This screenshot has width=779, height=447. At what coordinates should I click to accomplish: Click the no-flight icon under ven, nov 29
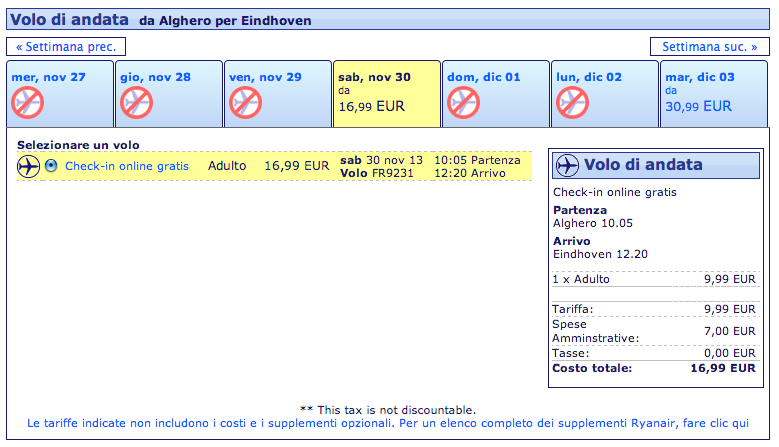(x=245, y=103)
